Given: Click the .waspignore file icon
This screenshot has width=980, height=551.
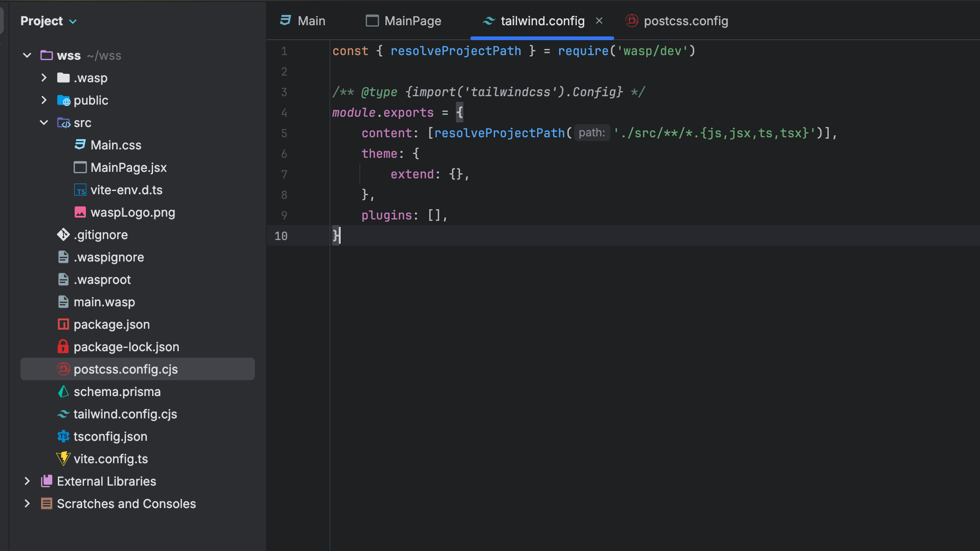Looking at the screenshot, I should coord(63,257).
